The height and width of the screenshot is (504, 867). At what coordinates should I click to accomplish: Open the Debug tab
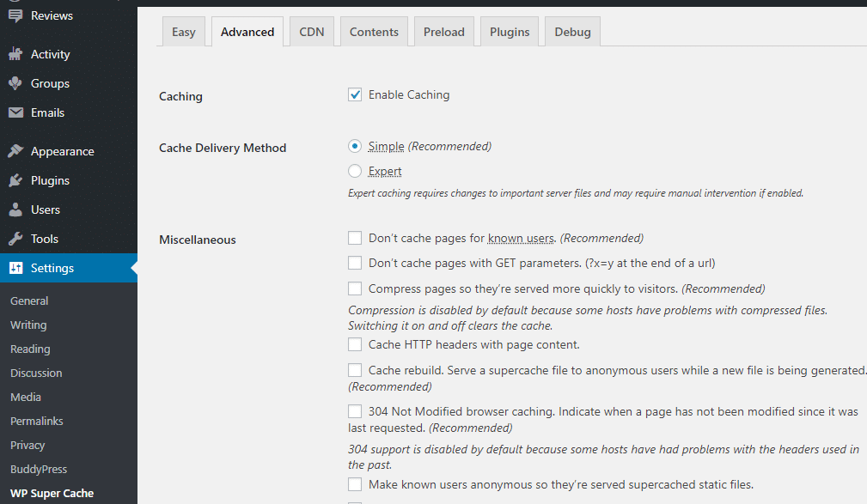(573, 32)
